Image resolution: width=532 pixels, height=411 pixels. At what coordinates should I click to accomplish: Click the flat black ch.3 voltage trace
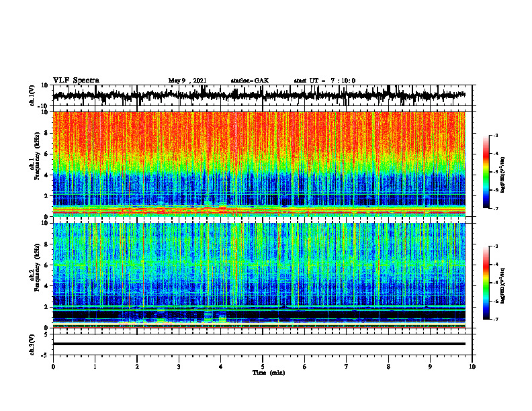(259, 344)
